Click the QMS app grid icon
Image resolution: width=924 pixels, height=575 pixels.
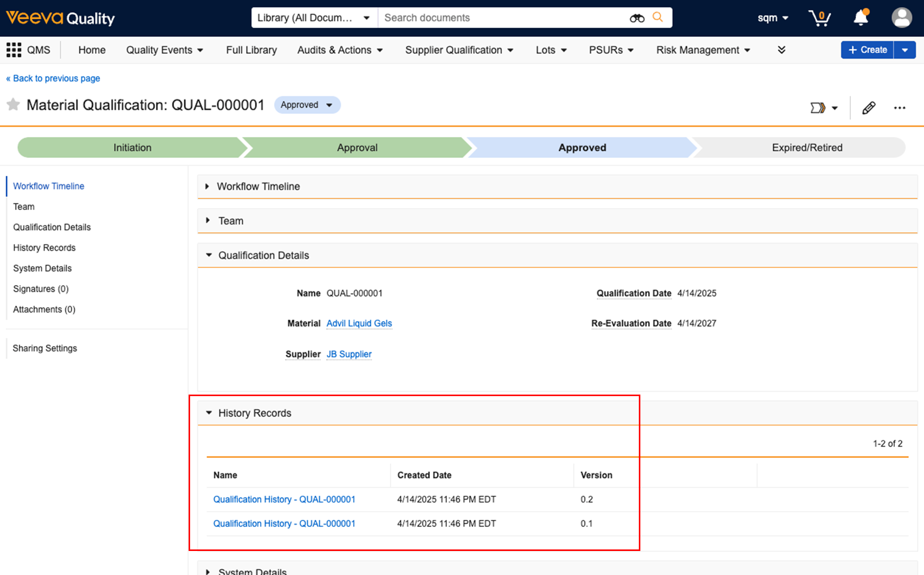pyautogui.click(x=14, y=50)
